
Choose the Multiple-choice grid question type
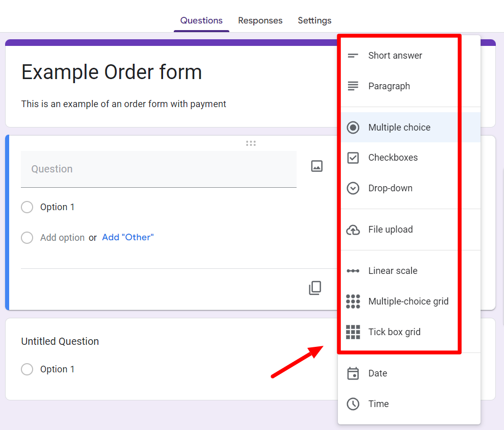point(408,301)
